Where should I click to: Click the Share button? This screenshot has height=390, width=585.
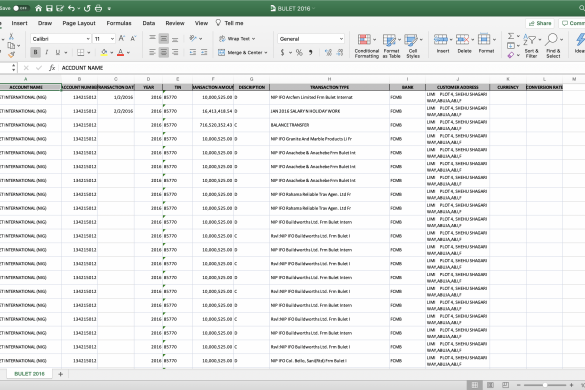pos(540,23)
